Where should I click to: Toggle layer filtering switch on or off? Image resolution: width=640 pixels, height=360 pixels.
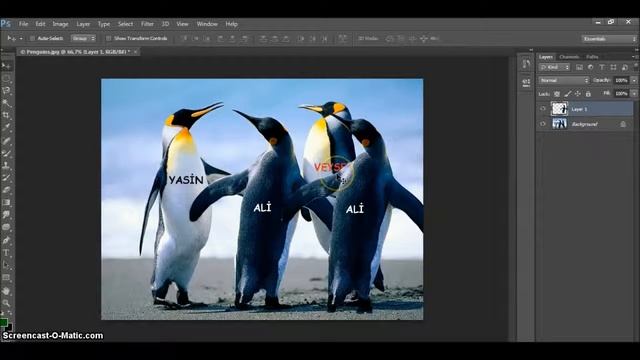pos(636,66)
